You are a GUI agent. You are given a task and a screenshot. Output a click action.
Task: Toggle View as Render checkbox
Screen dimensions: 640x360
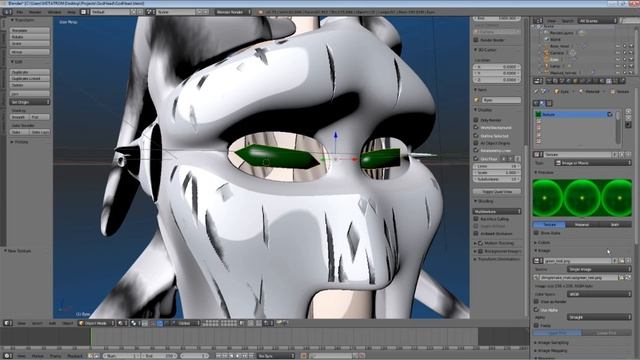[x=536, y=302]
